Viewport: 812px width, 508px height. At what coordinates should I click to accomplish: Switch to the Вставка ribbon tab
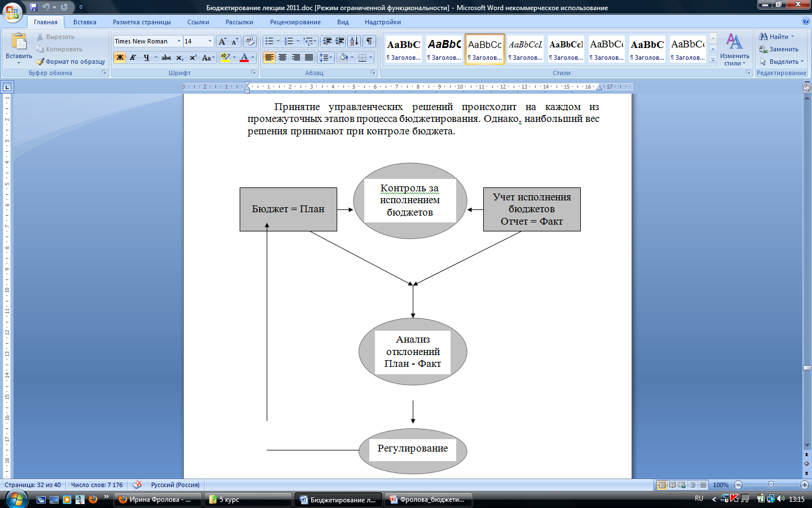[x=85, y=22]
